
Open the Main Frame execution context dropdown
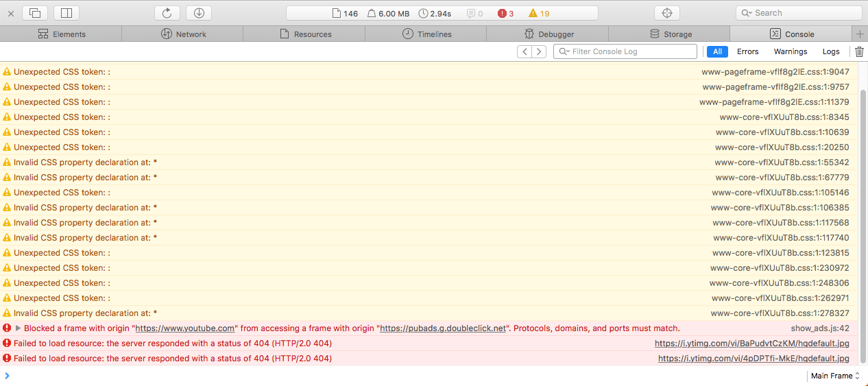click(835, 376)
